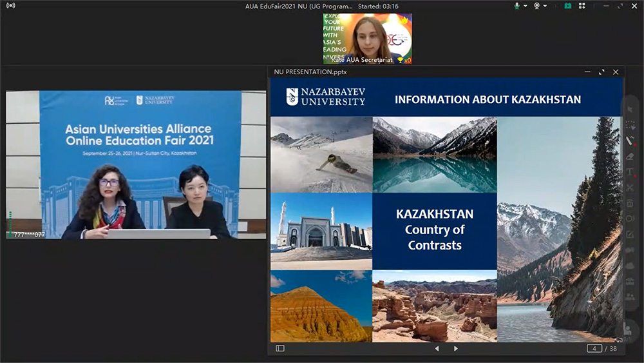644x363 pixels.
Task: Click the mosque photo on slide
Action: (321, 231)
